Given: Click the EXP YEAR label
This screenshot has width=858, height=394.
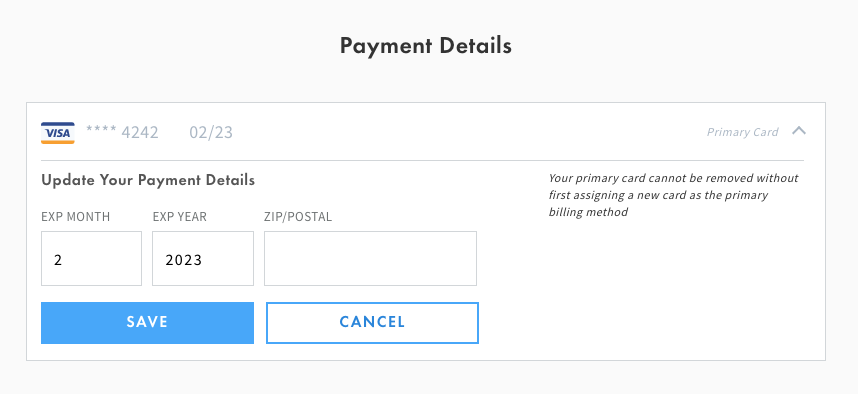Looking at the screenshot, I should click(179, 217).
